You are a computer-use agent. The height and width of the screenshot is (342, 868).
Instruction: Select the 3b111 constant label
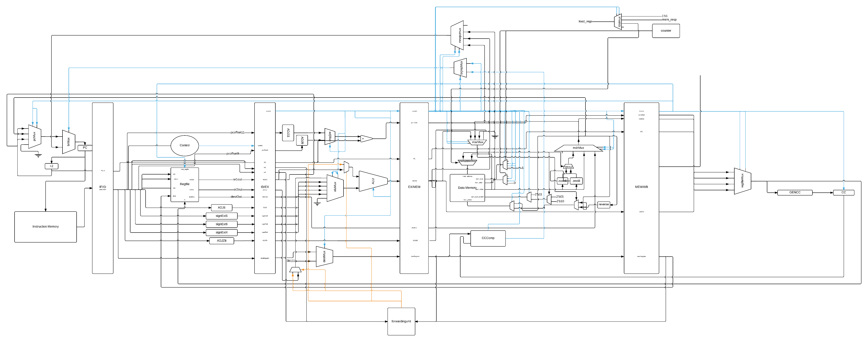pyautogui.click(x=291, y=261)
